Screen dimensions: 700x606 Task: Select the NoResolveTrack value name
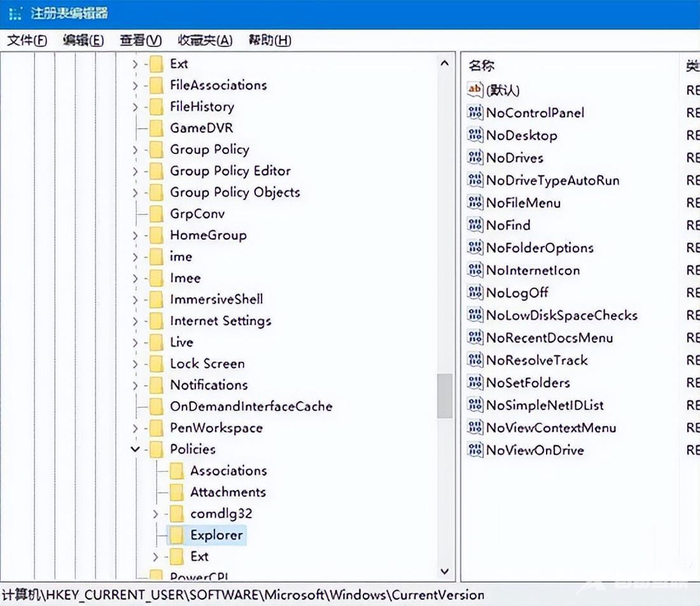tap(536, 360)
